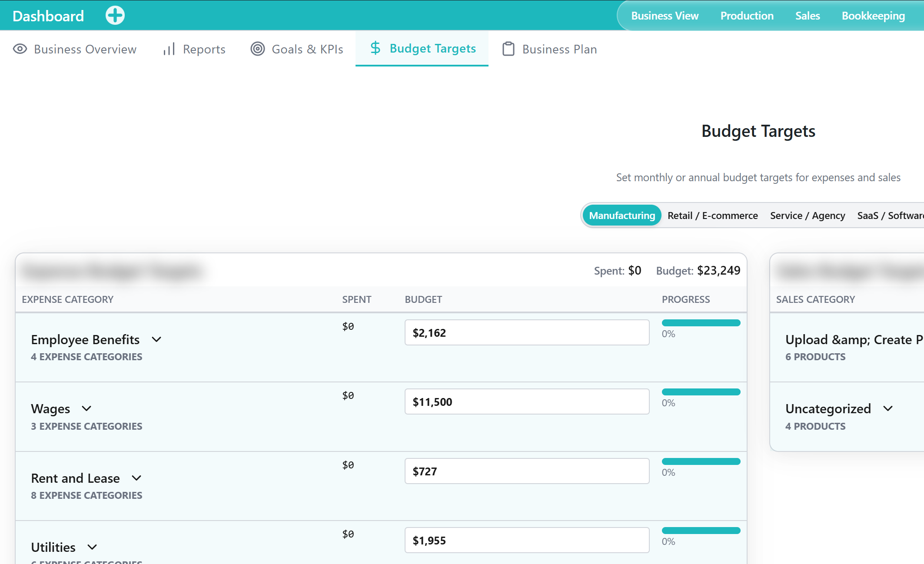924x564 pixels.
Task: Open the Business View section
Action: (x=665, y=16)
